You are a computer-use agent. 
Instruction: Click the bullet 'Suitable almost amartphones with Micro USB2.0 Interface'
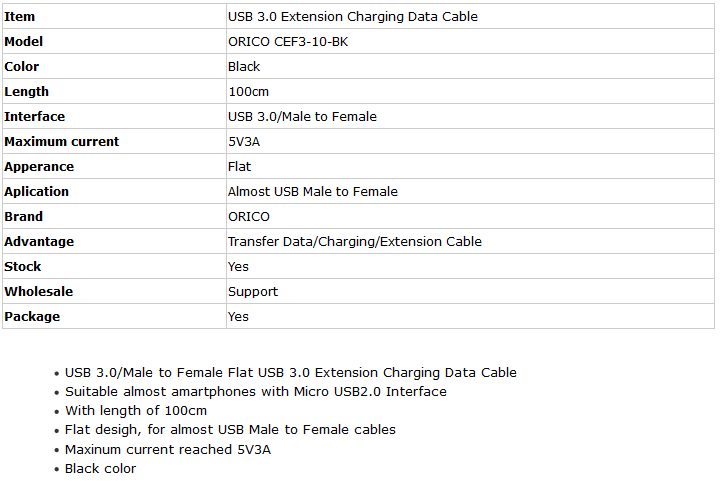pos(255,392)
